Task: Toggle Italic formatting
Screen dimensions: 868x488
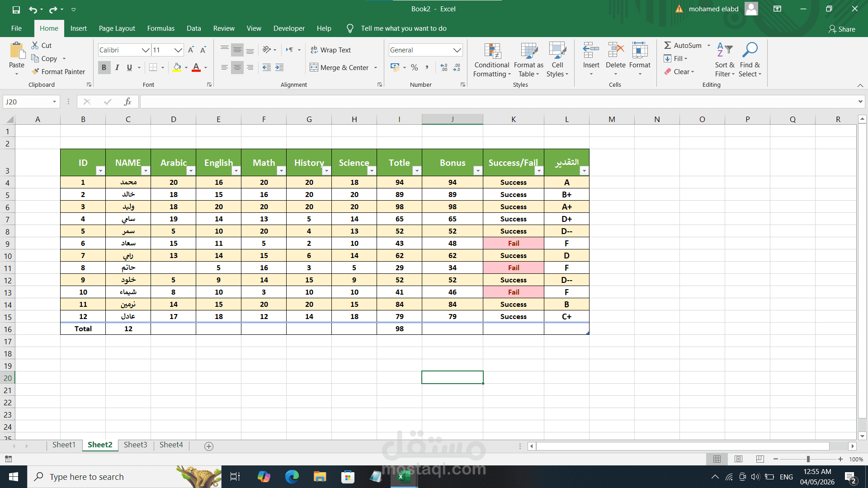Action: [x=117, y=67]
